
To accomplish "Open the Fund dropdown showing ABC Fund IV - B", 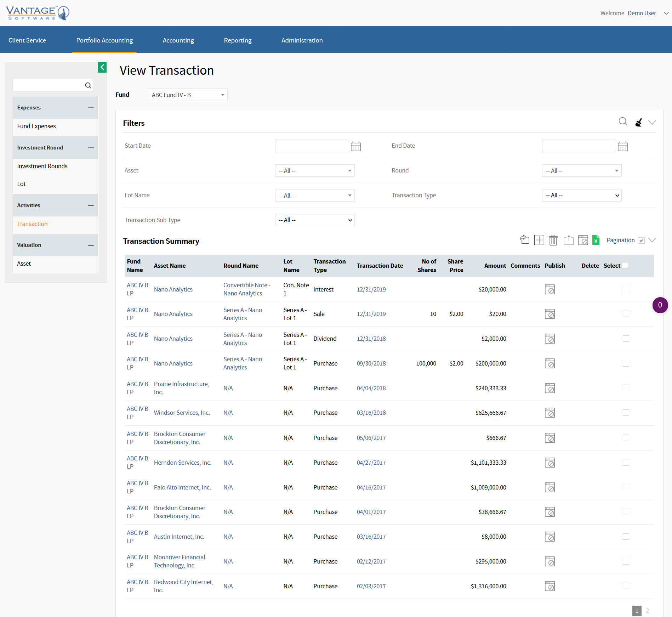I will [x=187, y=95].
